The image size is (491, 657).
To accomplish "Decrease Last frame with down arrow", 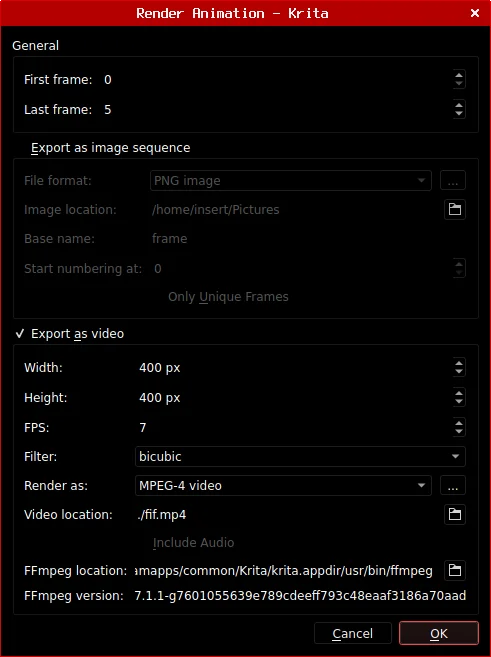I will click(x=459, y=114).
